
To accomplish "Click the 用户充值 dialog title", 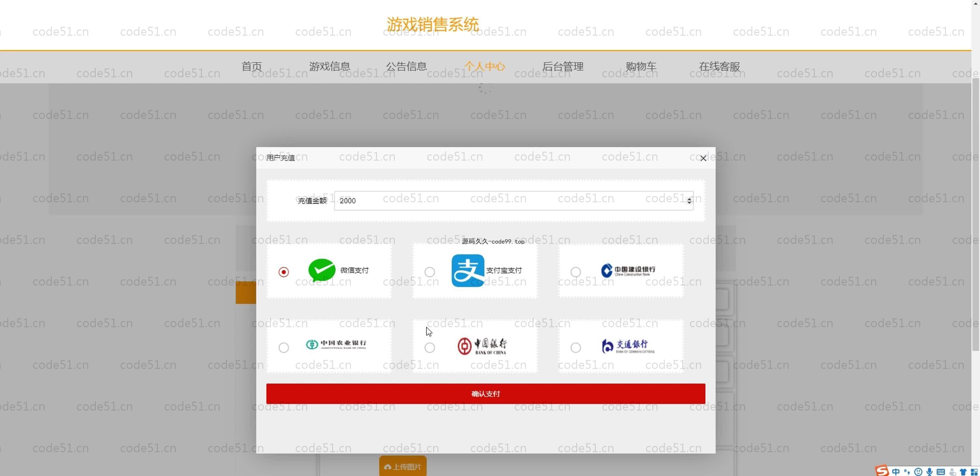I will pyautogui.click(x=281, y=158).
